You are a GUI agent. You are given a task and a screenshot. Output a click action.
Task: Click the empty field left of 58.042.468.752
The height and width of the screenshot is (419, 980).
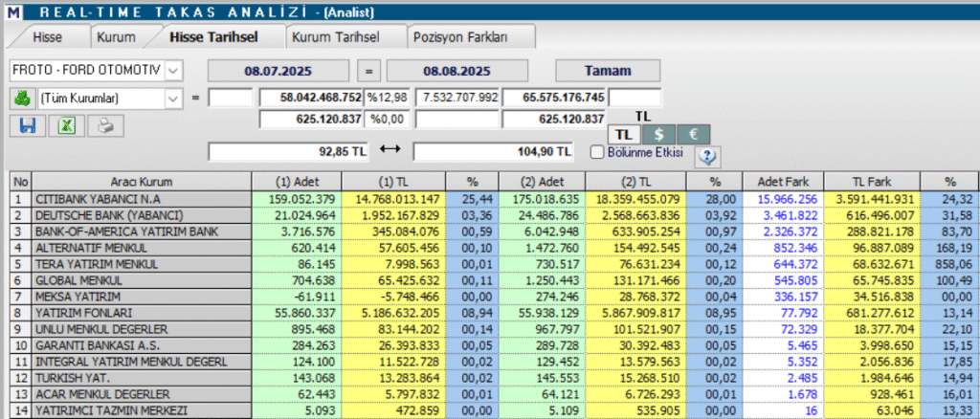click(231, 98)
